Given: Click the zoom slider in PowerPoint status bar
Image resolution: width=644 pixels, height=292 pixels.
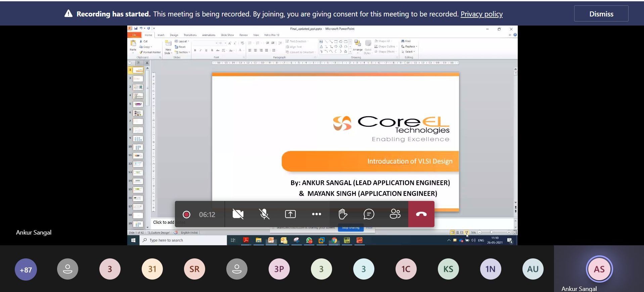Looking at the screenshot, I should coord(492,232).
